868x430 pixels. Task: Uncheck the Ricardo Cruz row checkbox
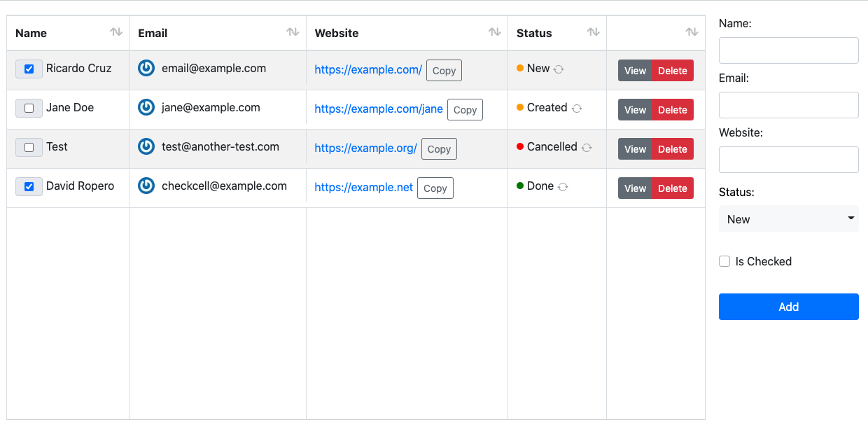[x=29, y=69]
